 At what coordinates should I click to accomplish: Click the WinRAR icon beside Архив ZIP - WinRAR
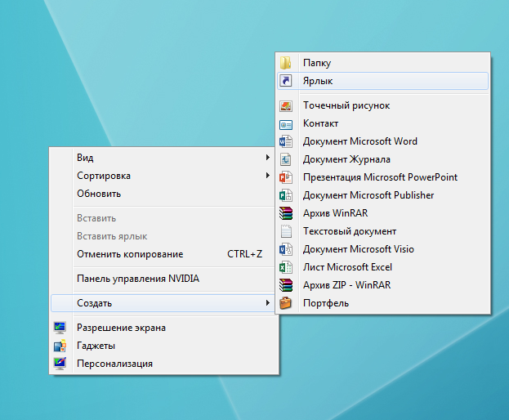pos(286,285)
